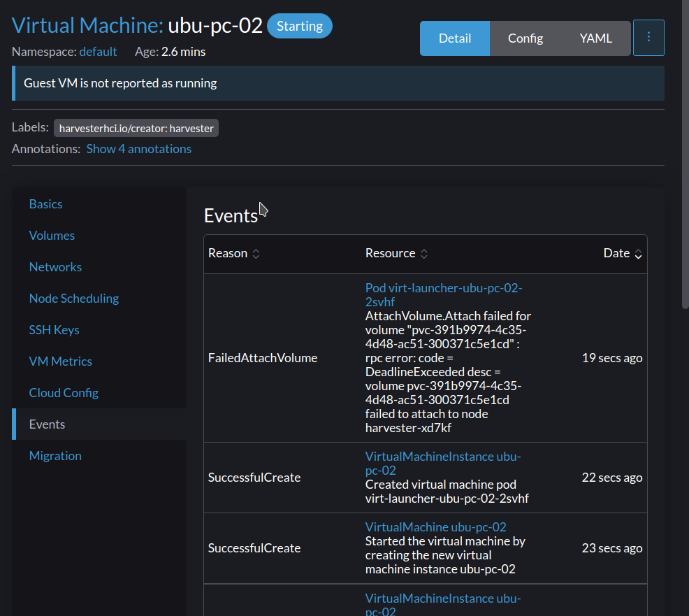Image resolution: width=689 pixels, height=616 pixels.
Task: Open the Virtual Machine breadcrumb link
Action: coord(87,25)
